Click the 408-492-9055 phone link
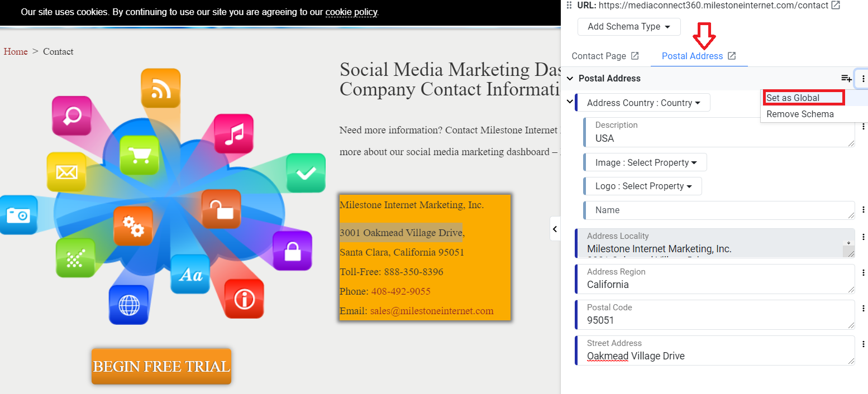 coord(401,291)
